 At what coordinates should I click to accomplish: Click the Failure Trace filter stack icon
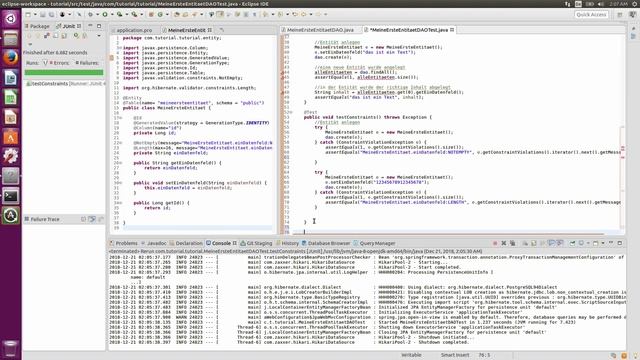tap(92, 219)
